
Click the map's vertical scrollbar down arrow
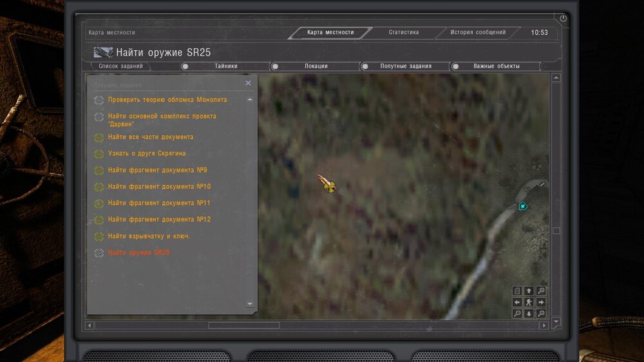click(x=556, y=321)
